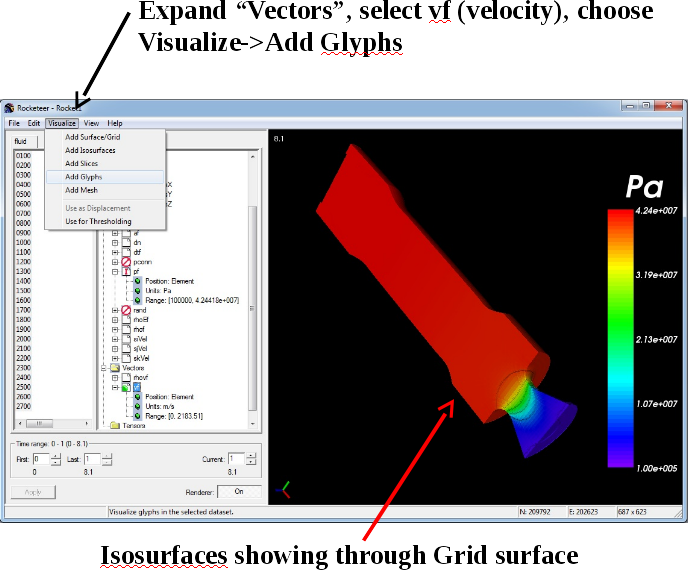Viewport: 688px width, 570px height.
Task: Expand the rhovf tree node
Action: (x=115, y=378)
